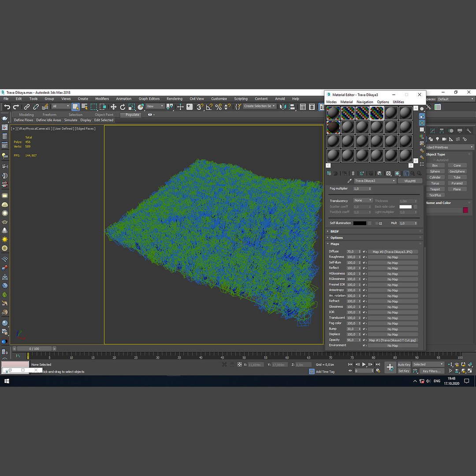This screenshot has width=476, height=476.
Task: Toggle the Environment map checkbox
Action: click(x=364, y=346)
